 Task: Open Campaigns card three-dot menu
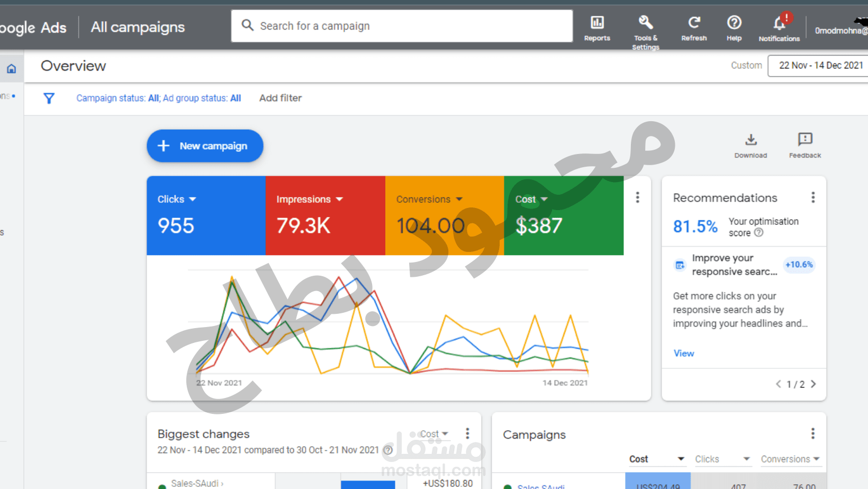[813, 433]
